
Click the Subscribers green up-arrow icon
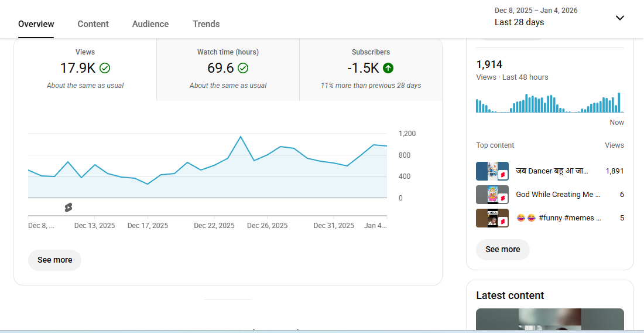click(x=388, y=68)
